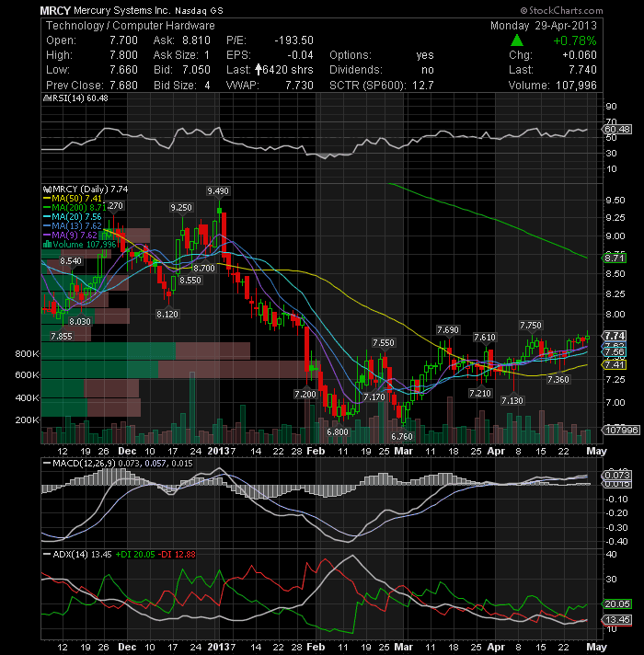This screenshot has height=655, width=644.
Task: Click the green +DI 20.05 legend text
Action: (x=135, y=555)
